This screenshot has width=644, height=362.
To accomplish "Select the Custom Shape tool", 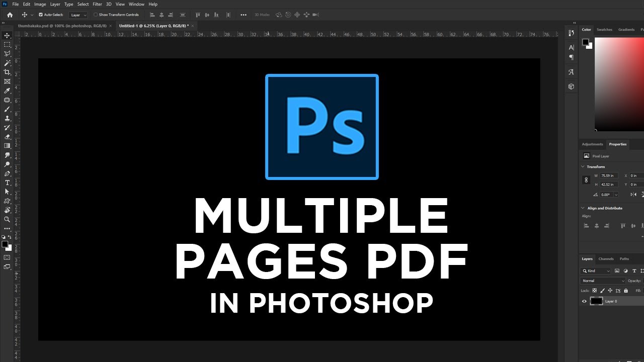I will [x=7, y=201].
